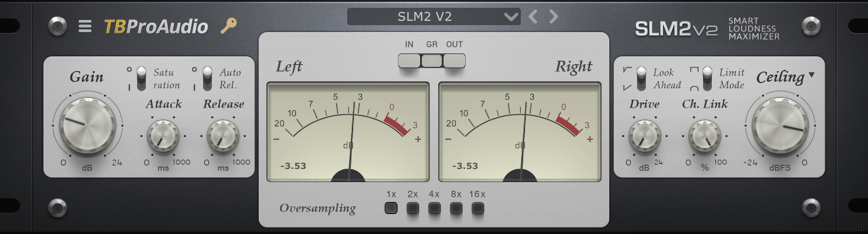
Task: Select the GR meter mode button
Action: [432, 61]
